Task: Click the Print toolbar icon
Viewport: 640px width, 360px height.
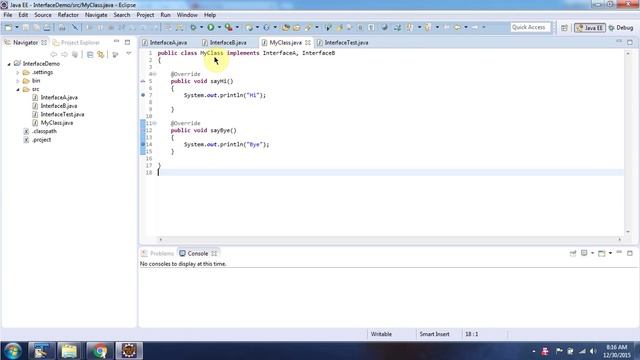Action: coord(47,27)
